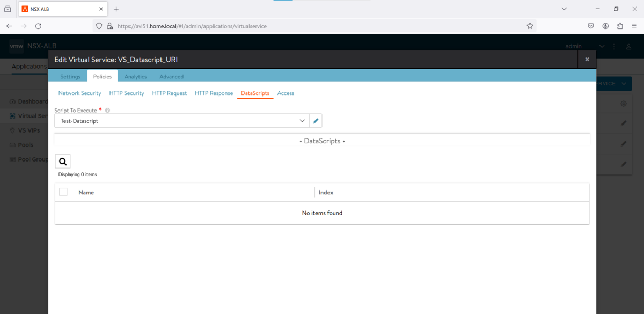
Task: Bookmark this page with the star icon
Action: (x=530, y=26)
